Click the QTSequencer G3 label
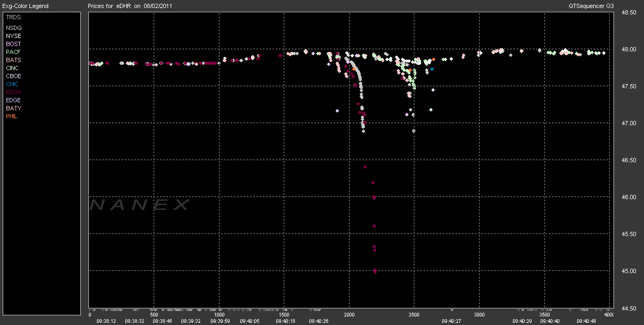 (592, 6)
